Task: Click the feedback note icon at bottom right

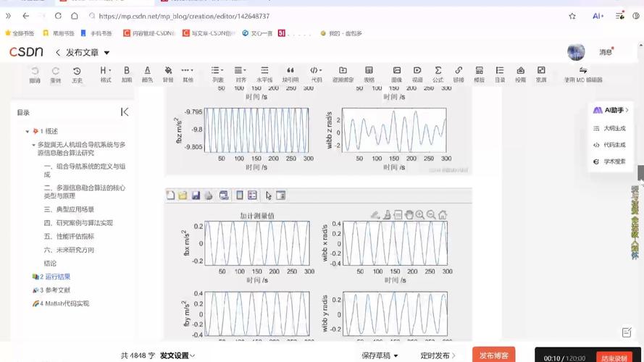Action: [627, 332]
